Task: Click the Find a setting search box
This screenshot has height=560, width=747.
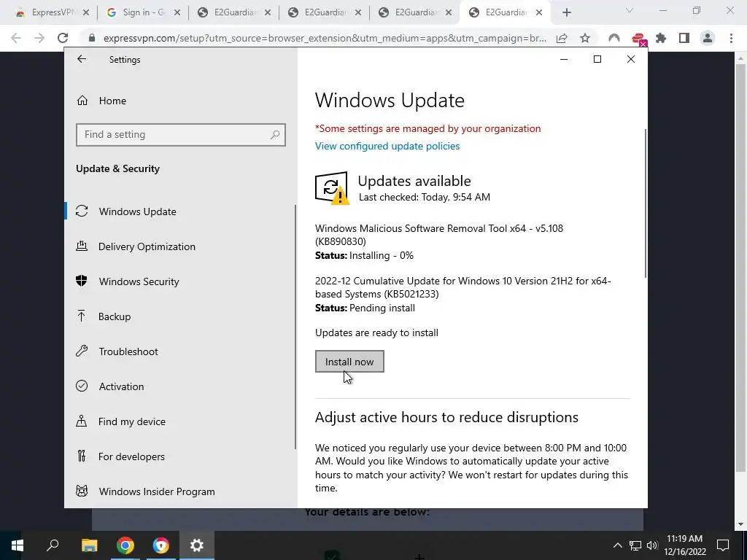Action: tap(181, 135)
